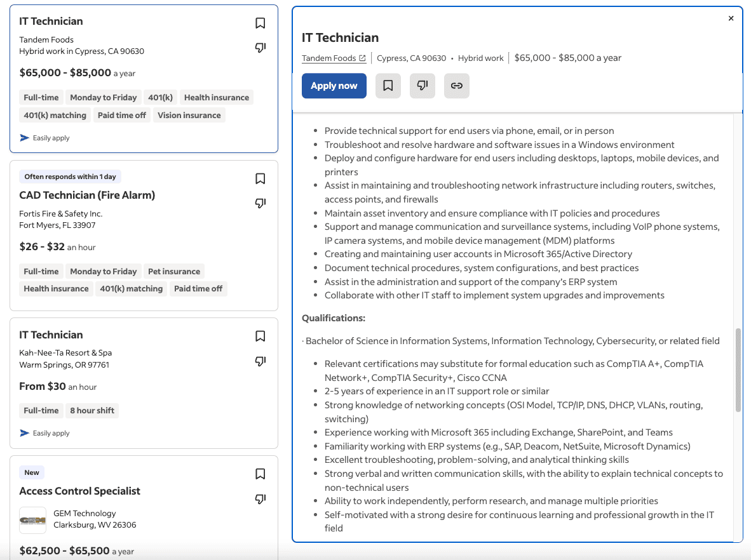Open the Access Control Specialist listing
The width and height of the screenshot is (751, 560).
(x=79, y=491)
